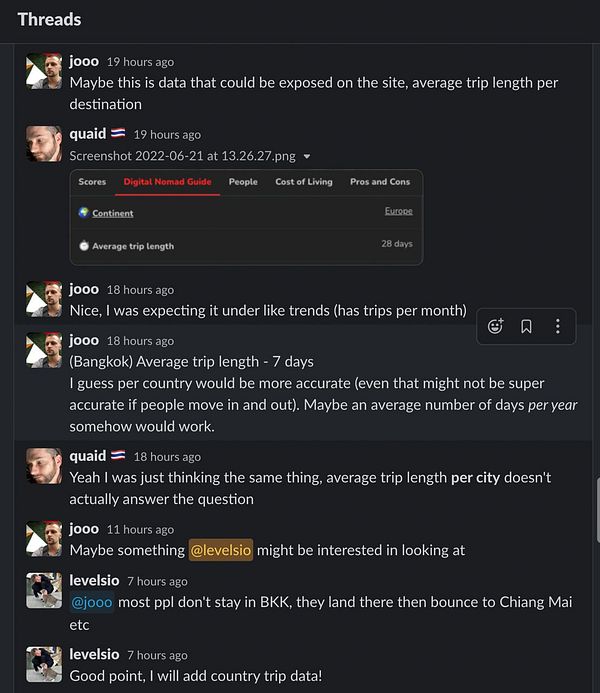Add an emoji reaction to jooo's message
Viewport: 600px width, 693px height.
point(495,326)
